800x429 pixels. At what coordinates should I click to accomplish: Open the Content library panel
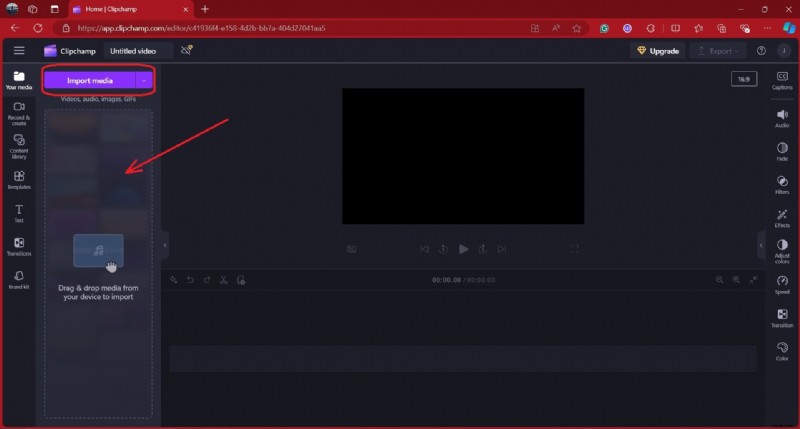click(x=19, y=146)
